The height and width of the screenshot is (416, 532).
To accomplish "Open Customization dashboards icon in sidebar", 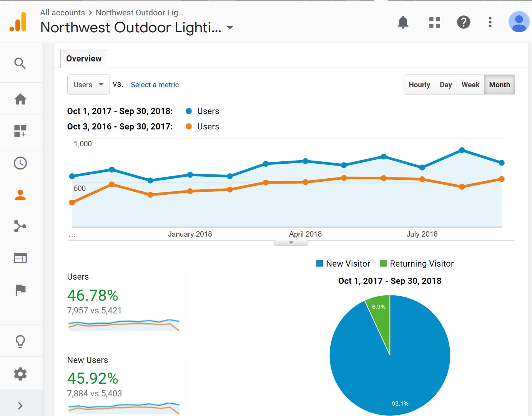I will [20, 131].
